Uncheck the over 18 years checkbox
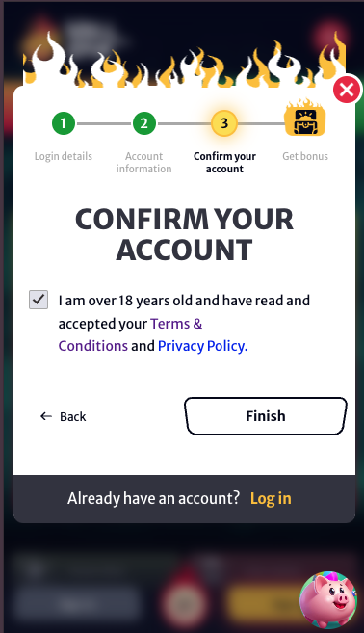The height and width of the screenshot is (633, 364). coord(39,300)
